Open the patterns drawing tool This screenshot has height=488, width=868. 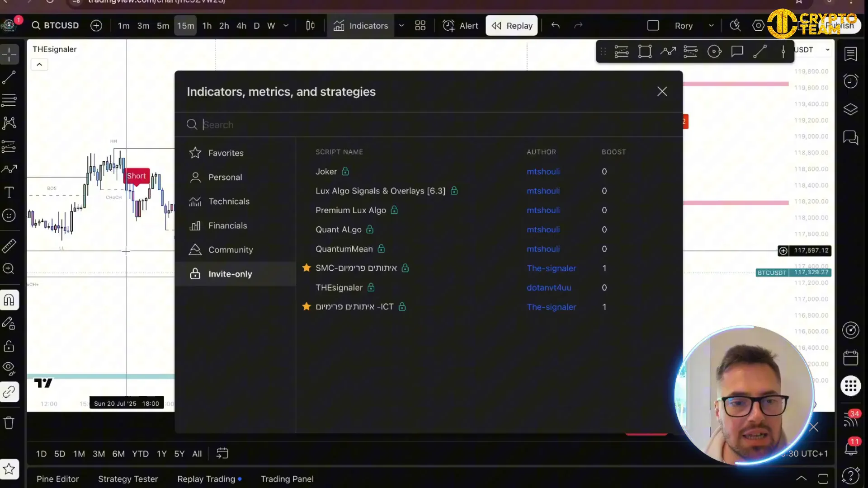click(9, 123)
